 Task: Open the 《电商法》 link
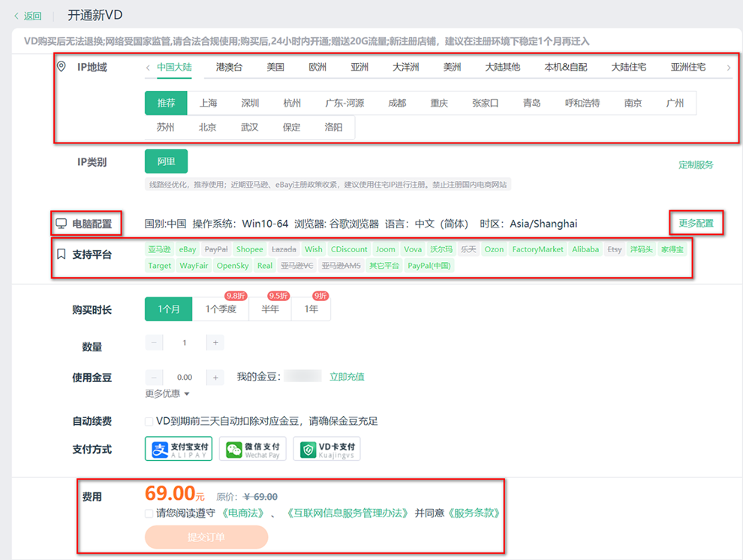click(242, 513)
